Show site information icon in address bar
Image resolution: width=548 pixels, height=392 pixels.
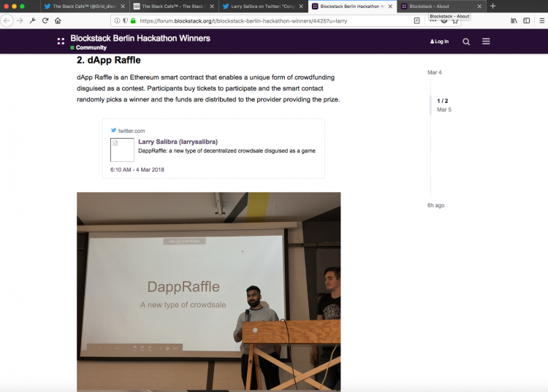(x=117, y=21)
